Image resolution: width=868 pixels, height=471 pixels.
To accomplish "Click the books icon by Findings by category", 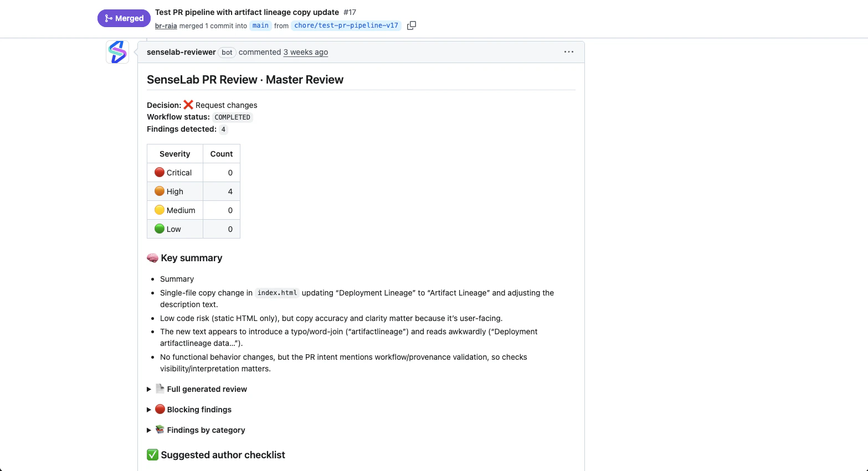I will (160, 429).
